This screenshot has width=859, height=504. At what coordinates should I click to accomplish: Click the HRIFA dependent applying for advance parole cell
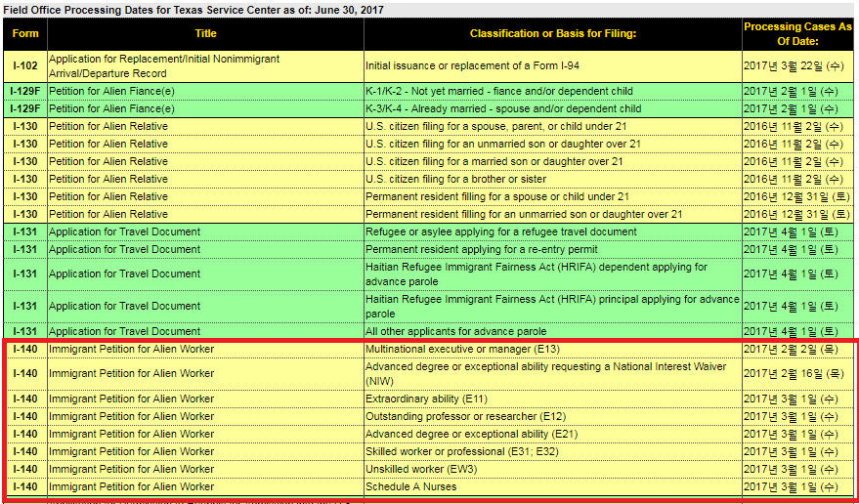553,273
